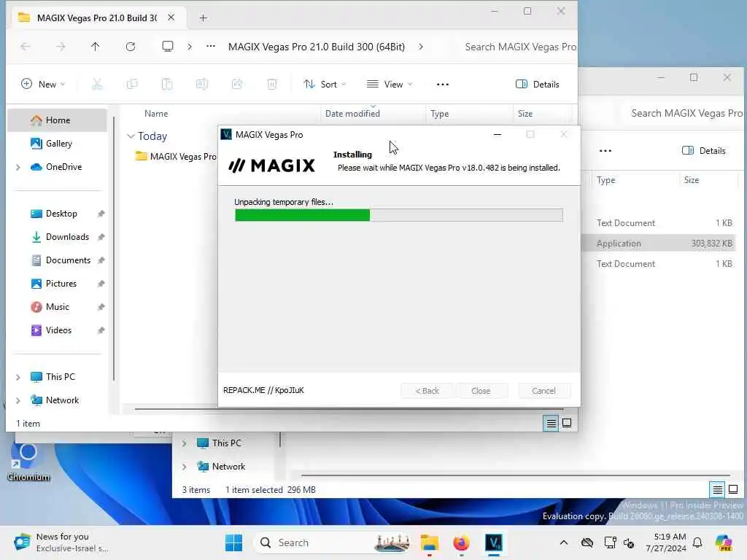Open News for you widget

click(x=61, y=542)
